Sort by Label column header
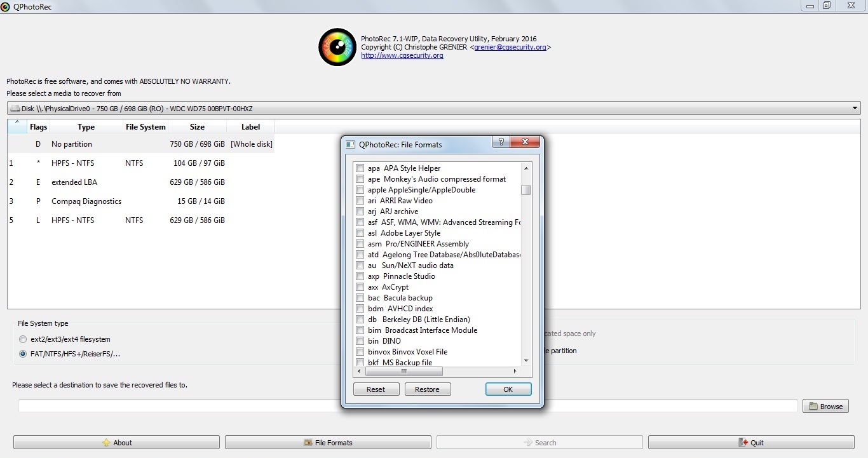The width and height of the screenshot is (868, 458). point(250,127)
